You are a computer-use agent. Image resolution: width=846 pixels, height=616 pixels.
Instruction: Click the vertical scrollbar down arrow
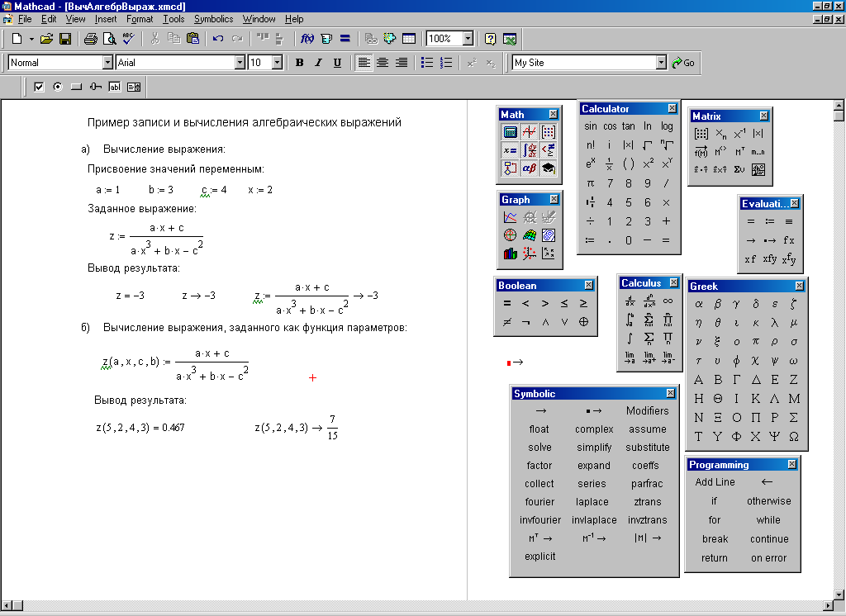(839, 595)
